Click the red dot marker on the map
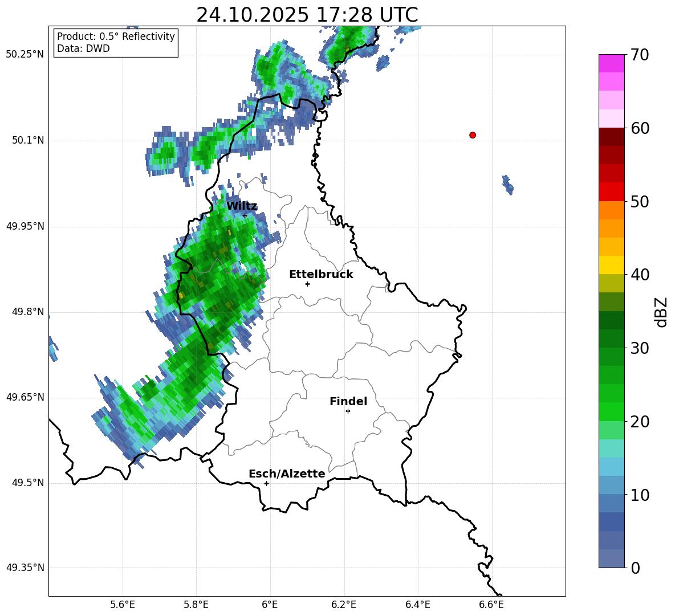 click(x=473, y=135)
